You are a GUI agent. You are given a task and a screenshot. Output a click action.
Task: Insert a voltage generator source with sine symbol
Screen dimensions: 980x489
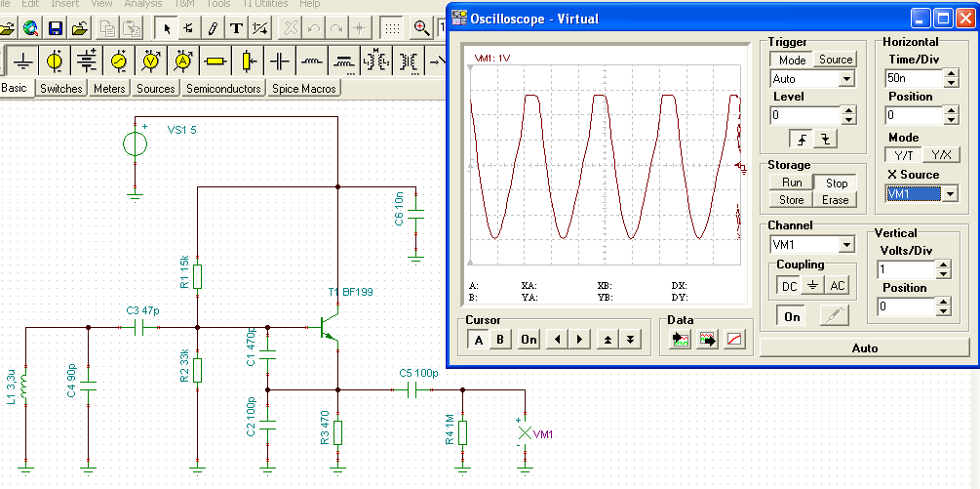(x=118, y=61)
